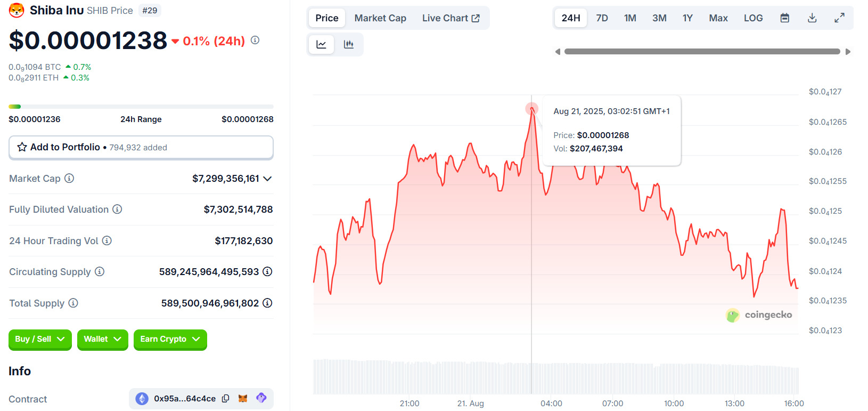Click the coingecko watermark logo
Image resolution: width=868 pixels, height=411 pixels.
[x=759, y=315]
